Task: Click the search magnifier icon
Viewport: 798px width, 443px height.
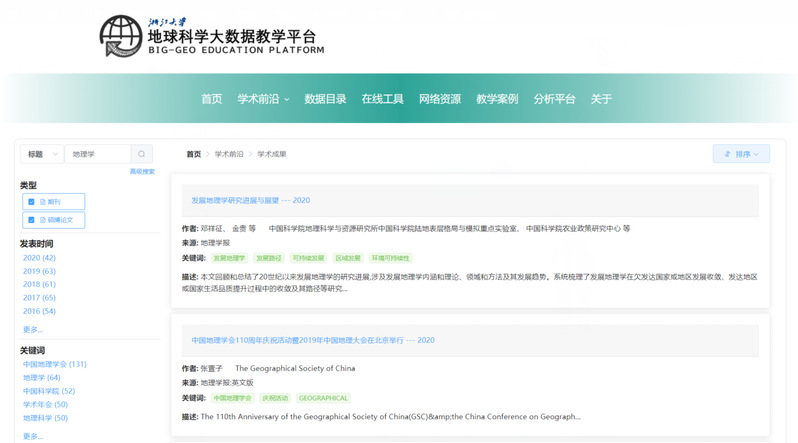Action: click(x=143, y=154)
